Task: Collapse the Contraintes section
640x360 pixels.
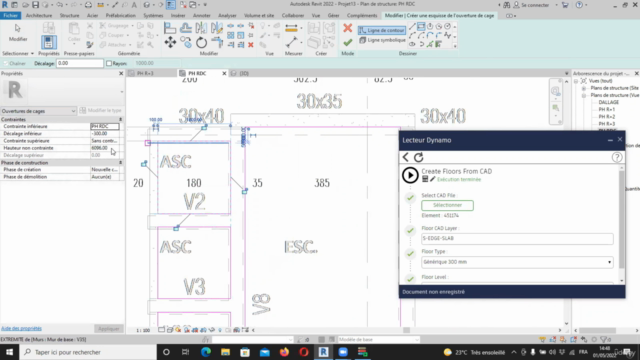Action: click(x=120, y=120)
